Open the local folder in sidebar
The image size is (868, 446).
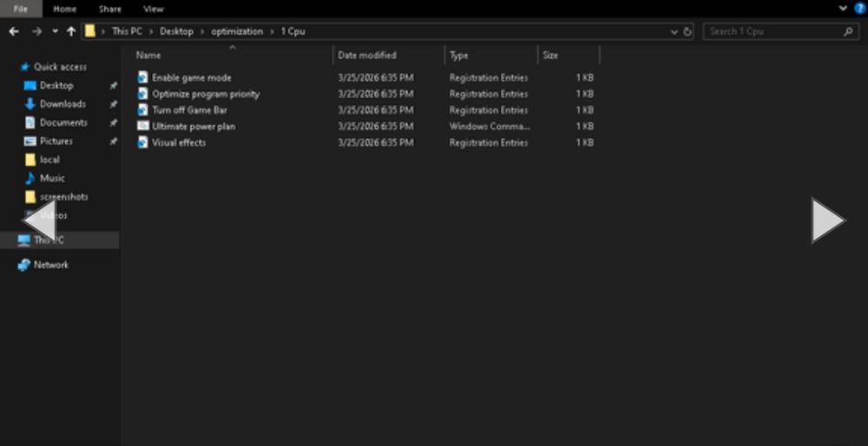coord(49,160)
